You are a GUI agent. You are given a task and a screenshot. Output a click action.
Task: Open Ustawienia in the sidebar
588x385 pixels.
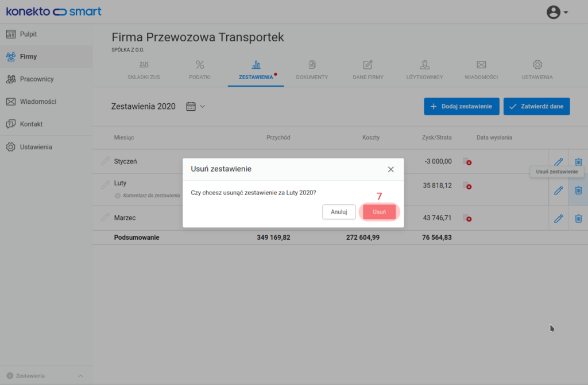click(x=46, y=147)
